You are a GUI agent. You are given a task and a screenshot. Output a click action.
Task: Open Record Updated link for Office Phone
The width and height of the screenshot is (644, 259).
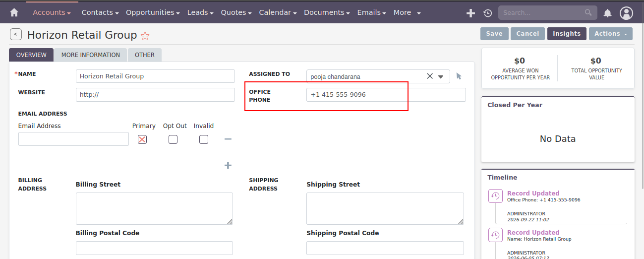(533, 193)
